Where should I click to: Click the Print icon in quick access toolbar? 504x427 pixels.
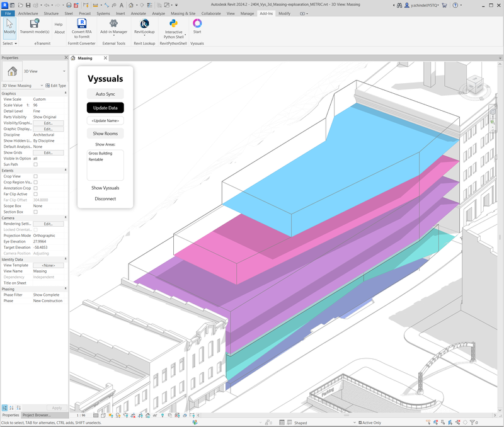(69, 5)
